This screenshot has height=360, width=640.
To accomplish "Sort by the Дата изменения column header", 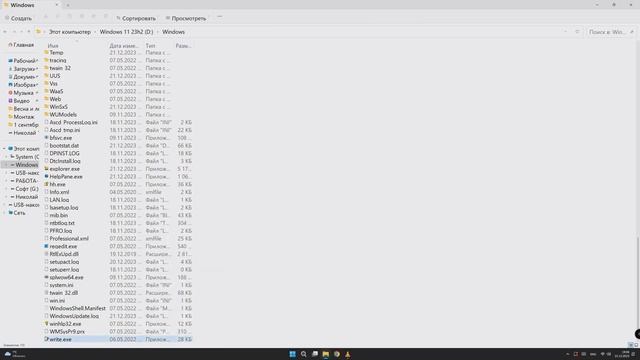I will [124, 46].
